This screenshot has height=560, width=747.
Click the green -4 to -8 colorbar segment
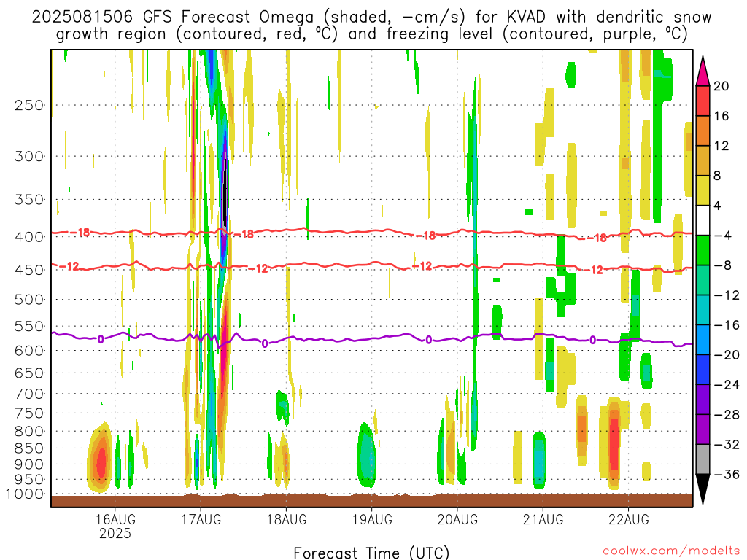tap(703, 250)
